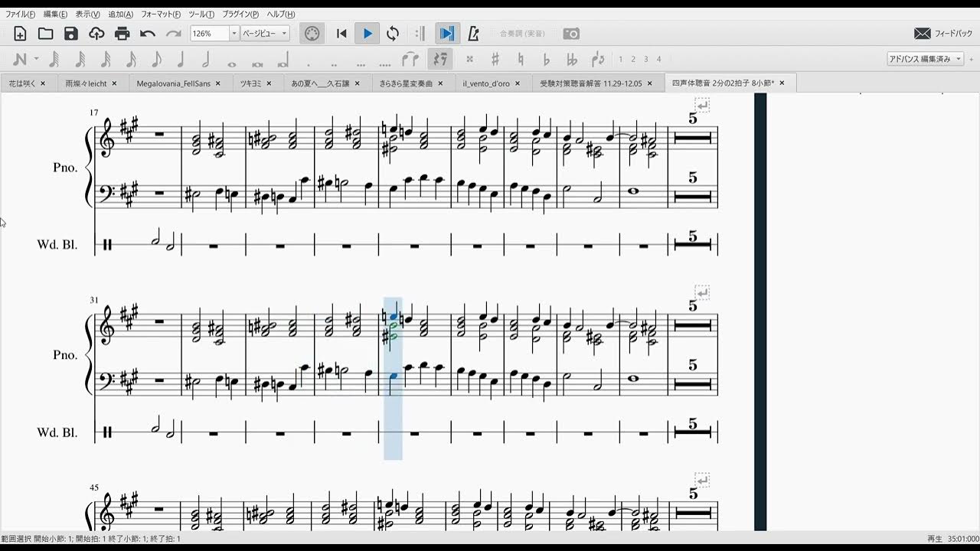Add a new workspace with plus button
The width and height of the screenshot is (980, 551).
[x=972, y=59]
